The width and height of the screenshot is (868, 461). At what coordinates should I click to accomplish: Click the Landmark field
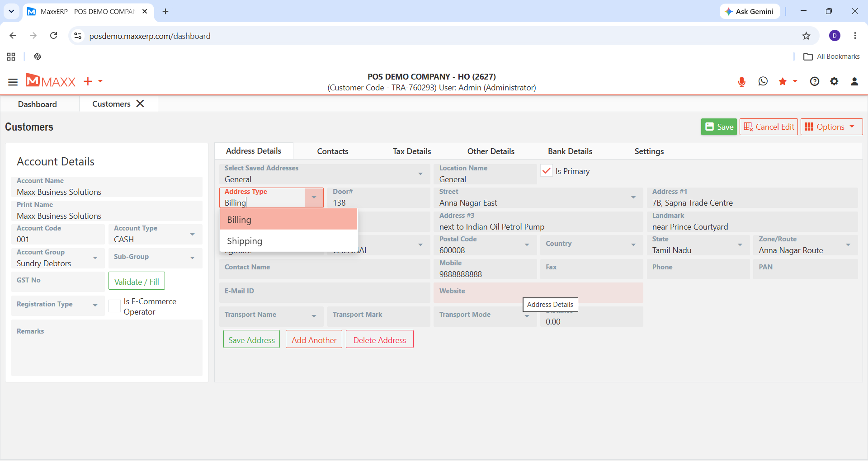[x=752, y=221]
